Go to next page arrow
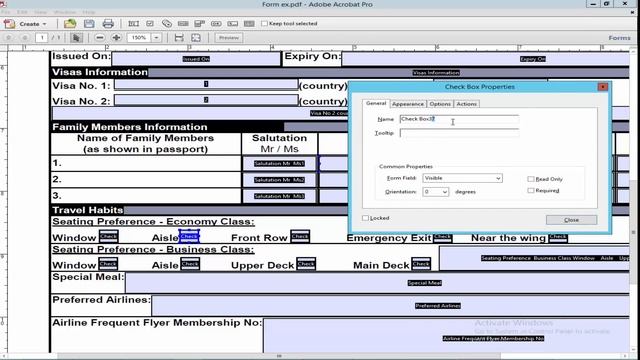Image resolution: width=640 pixels, height=360 pixels. 25,38
